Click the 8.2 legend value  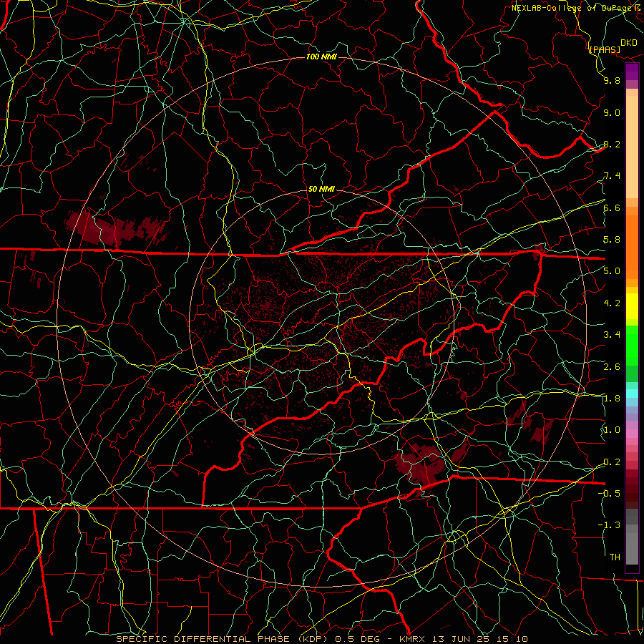(612, 144)
